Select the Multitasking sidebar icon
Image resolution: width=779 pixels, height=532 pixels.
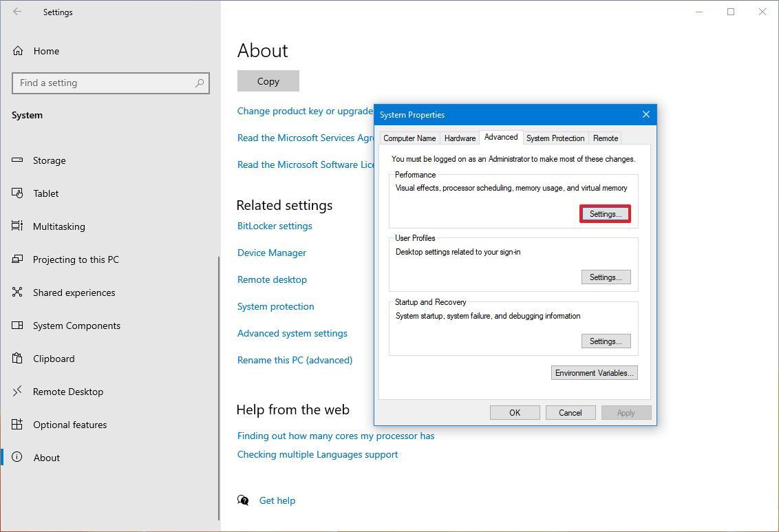coord(18,226)
